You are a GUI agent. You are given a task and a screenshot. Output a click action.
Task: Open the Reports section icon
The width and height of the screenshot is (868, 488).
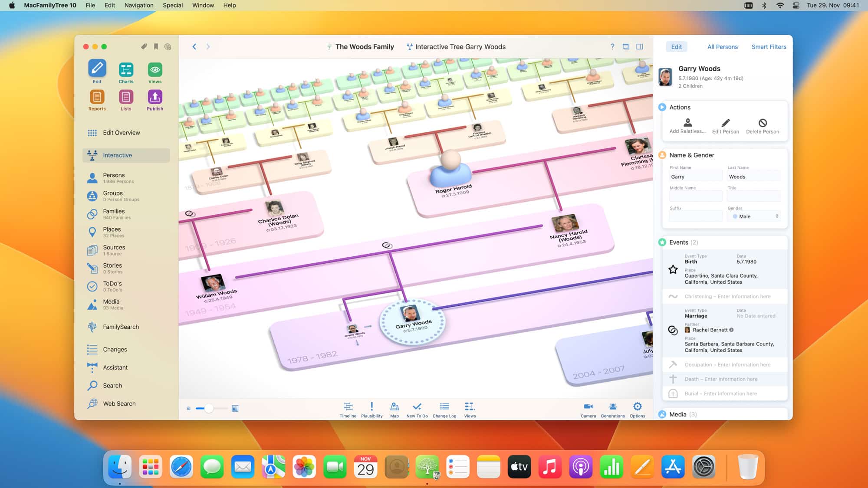[x=97, y=97]
